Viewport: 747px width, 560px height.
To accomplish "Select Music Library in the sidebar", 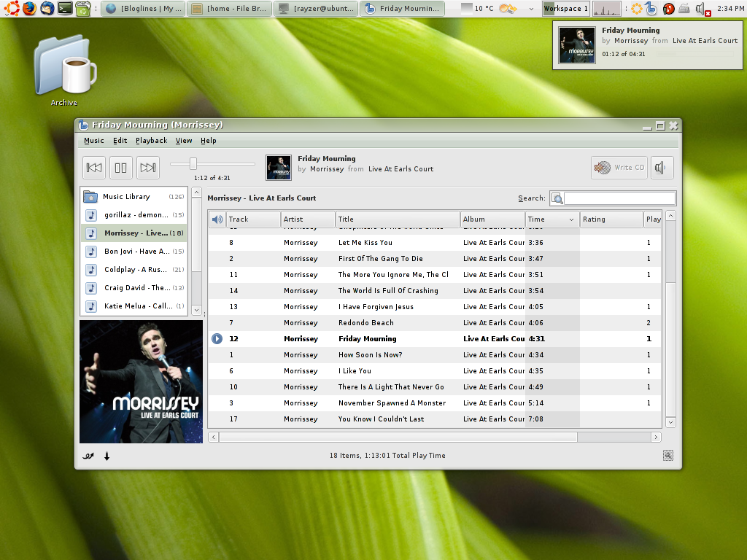I will pyautogui.click(x=134, y=197).
